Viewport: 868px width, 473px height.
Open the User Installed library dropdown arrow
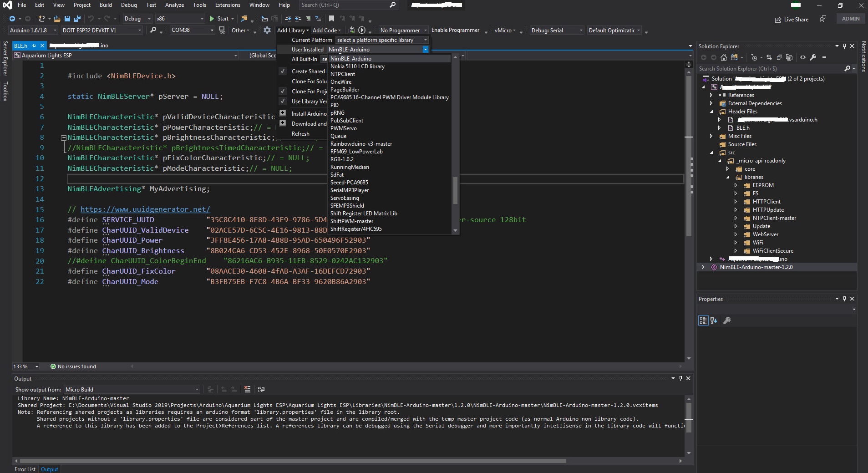(426, 49)
